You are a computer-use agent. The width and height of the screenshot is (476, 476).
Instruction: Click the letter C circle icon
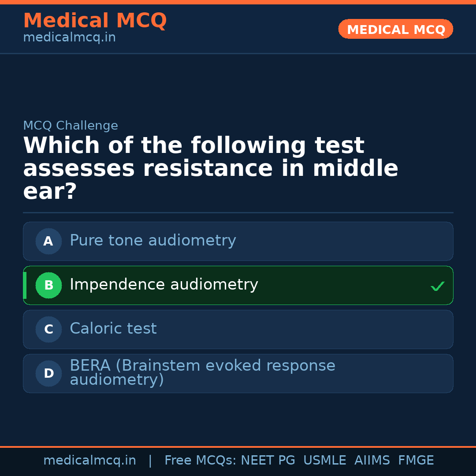[48, 329]
